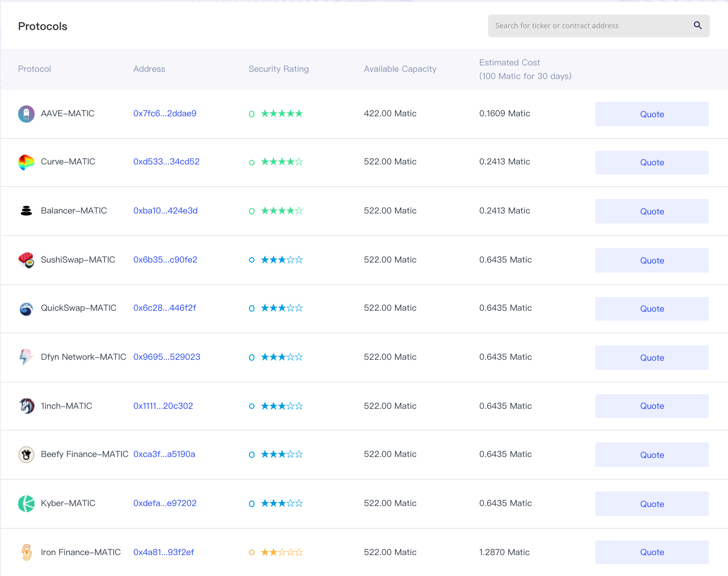
Task: Visit Dfyn Network address 0x9695...529023
Action: coord(167,357)
